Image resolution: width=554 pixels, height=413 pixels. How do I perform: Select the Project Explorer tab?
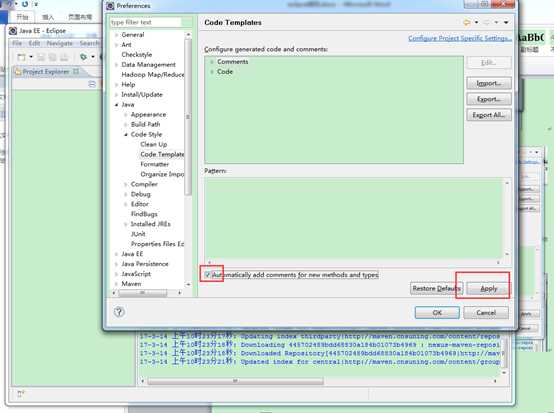click(x=46, y=72)
